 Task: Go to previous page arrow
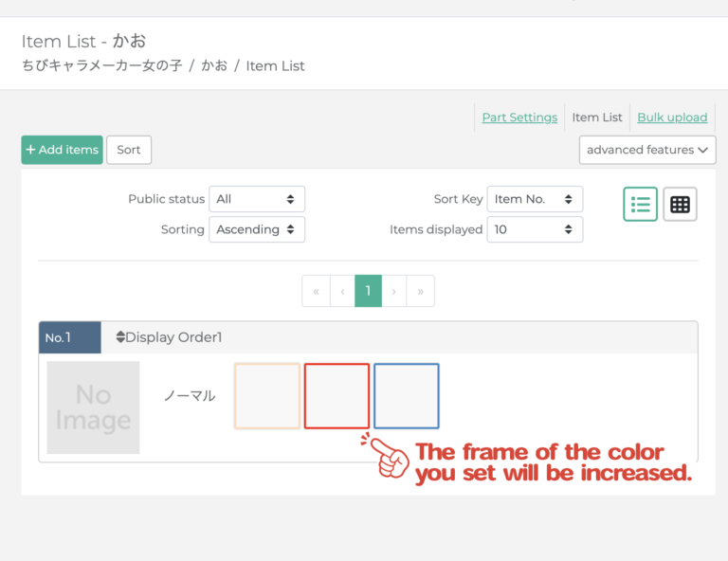point(342,291)
